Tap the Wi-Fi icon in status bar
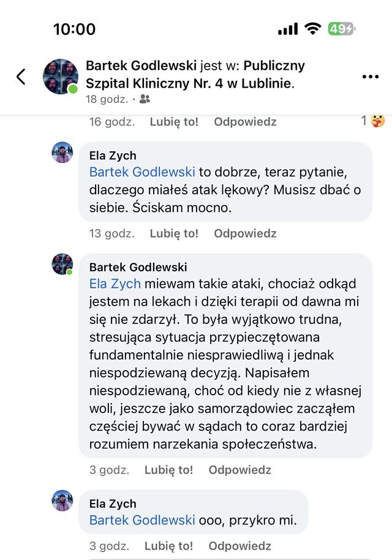This screenshot has height=560, width=392. coord(313,29)
